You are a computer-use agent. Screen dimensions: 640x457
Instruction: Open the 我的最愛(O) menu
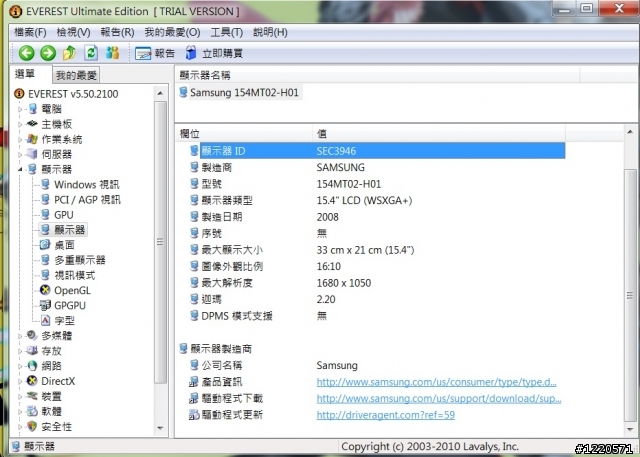pos(172,32)
